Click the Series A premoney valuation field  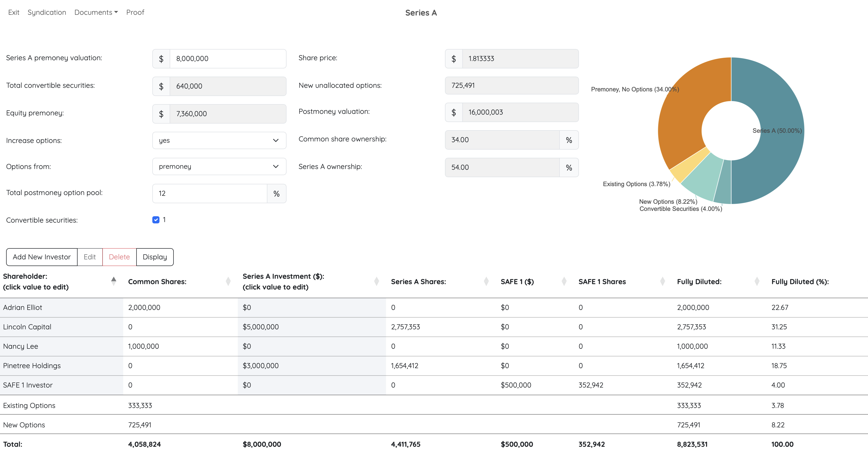(x=228, y=59)
